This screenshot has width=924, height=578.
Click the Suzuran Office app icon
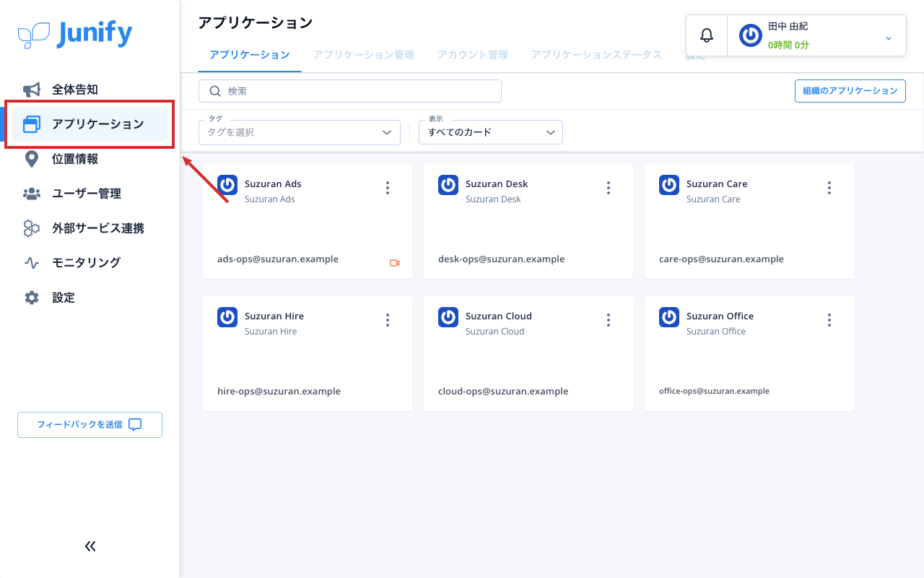[669, 317]
